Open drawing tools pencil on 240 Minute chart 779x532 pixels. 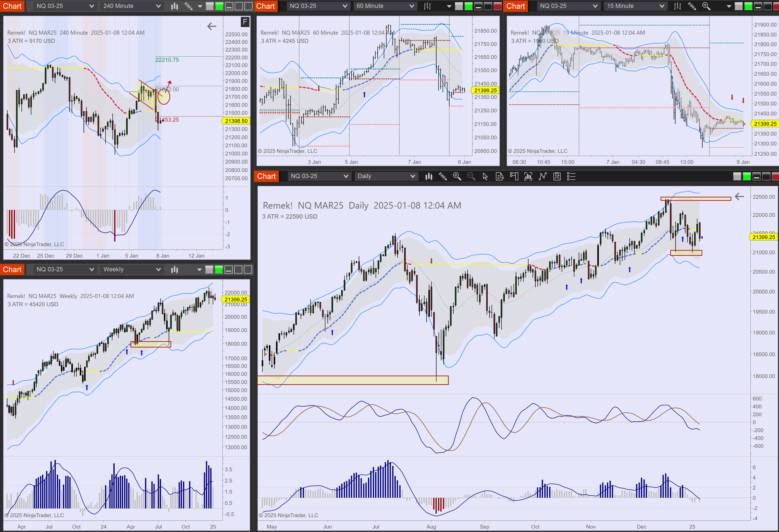[189, 6]
